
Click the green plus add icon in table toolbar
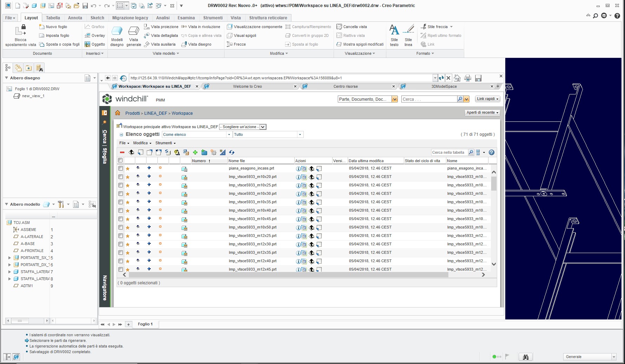tap(195, 152)
